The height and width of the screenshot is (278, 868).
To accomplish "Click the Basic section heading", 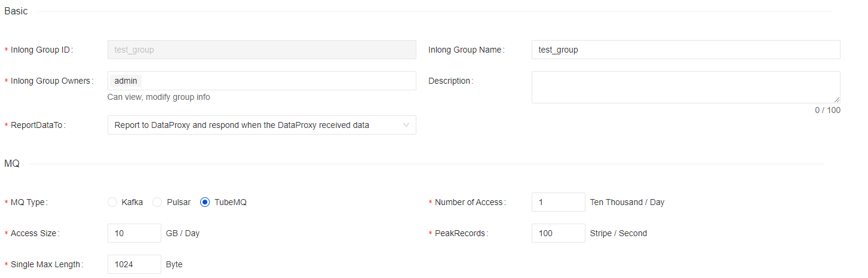I will coord(16,11).
